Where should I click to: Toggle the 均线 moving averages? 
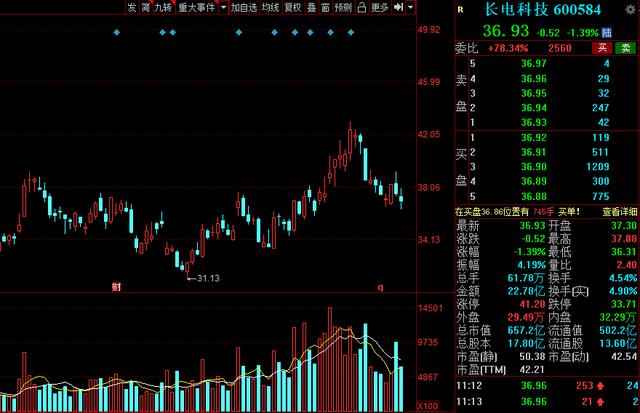point(270,7)
